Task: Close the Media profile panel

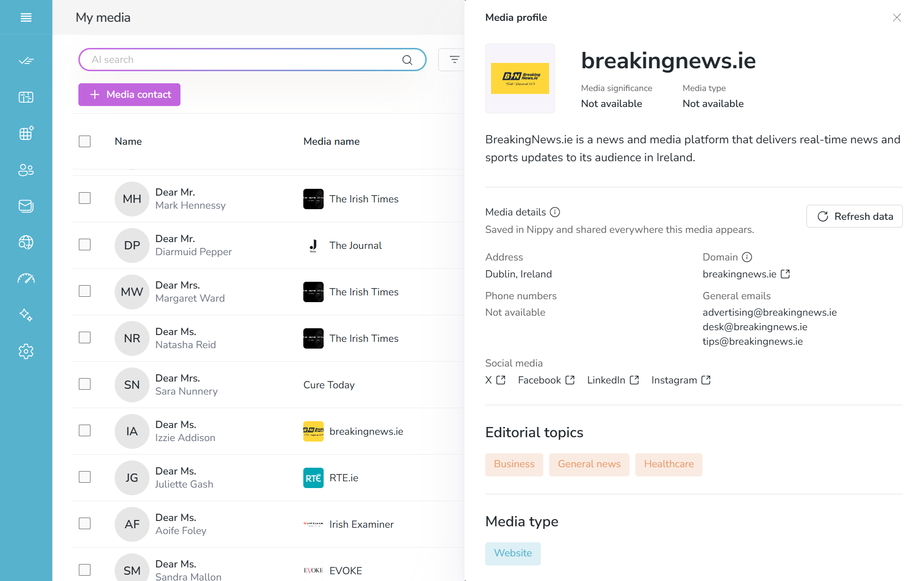Action: click(x=897, y=17)
